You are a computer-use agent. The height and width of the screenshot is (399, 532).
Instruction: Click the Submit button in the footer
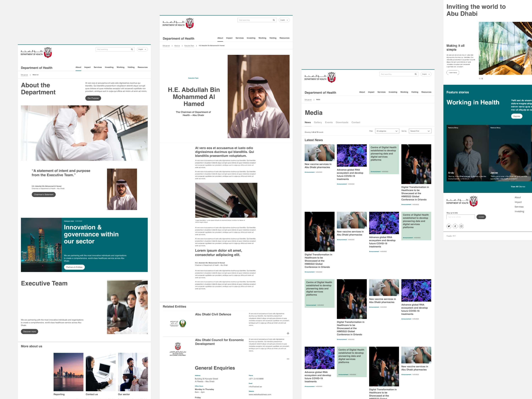(x=481, y=217)
